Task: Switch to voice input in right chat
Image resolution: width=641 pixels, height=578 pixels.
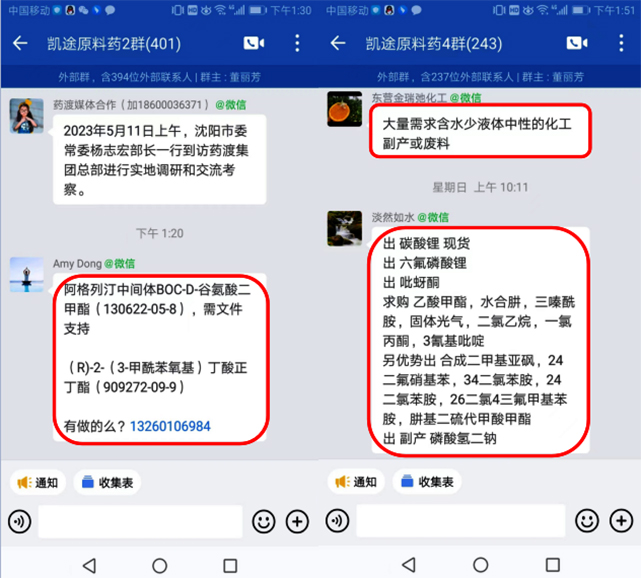Action: point(337,521)
